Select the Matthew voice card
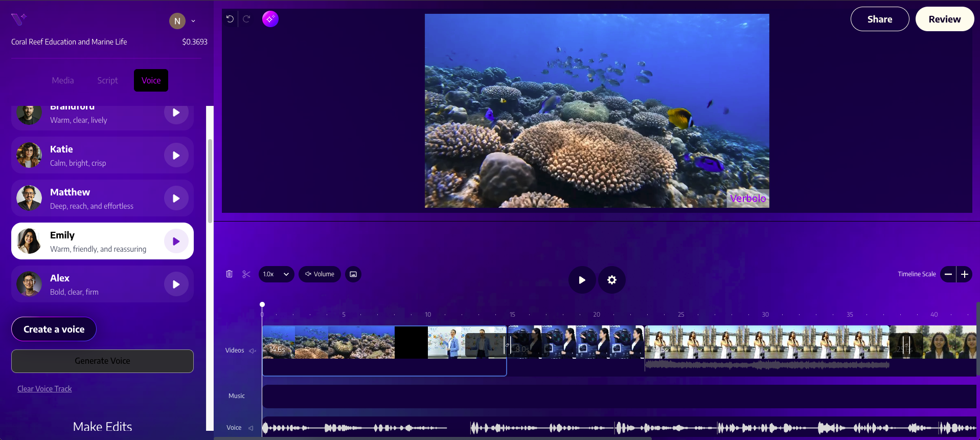 (102, 198)
